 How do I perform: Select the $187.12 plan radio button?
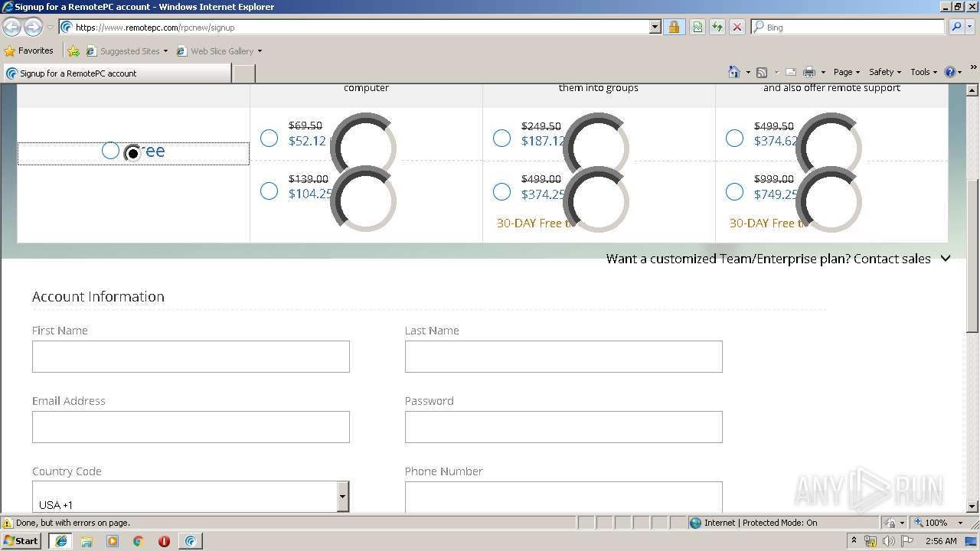coord(501,139)
